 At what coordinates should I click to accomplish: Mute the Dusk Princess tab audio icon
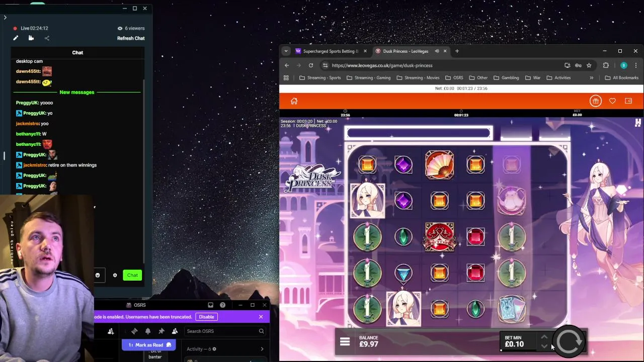(x=437, y=51)
